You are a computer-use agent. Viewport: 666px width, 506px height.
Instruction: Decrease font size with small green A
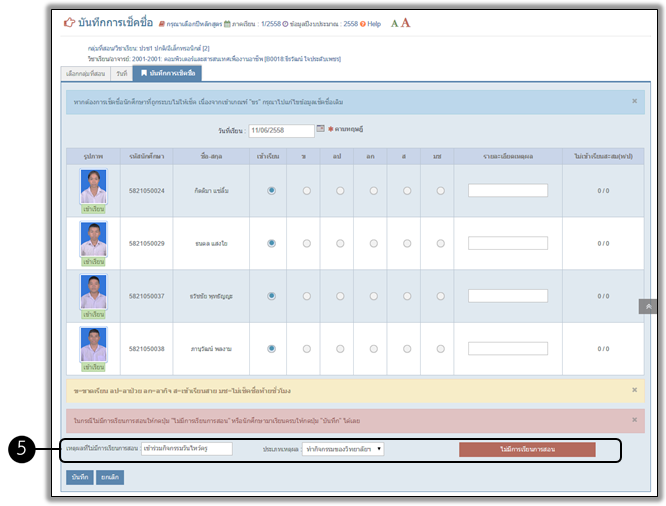pyautogui.click(x=394, y=23)
